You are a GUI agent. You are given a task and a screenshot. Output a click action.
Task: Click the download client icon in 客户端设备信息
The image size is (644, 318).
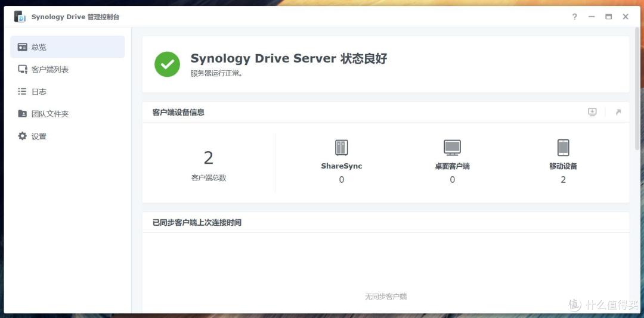592,112
